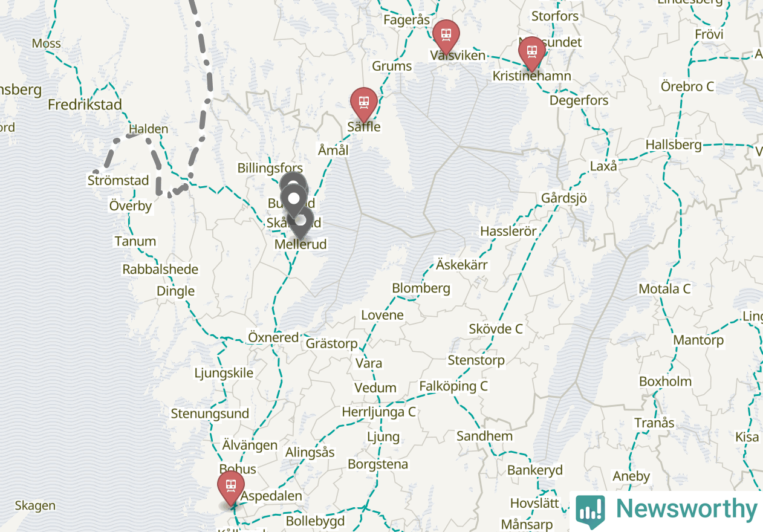Click the Öxnered station label
Screen dimensions: 763x532
coord(274,337)
